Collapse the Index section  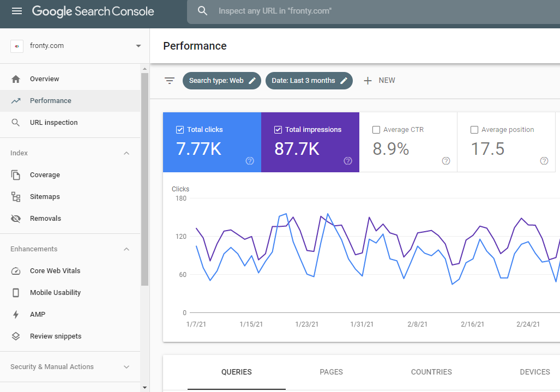click(127, 153)
